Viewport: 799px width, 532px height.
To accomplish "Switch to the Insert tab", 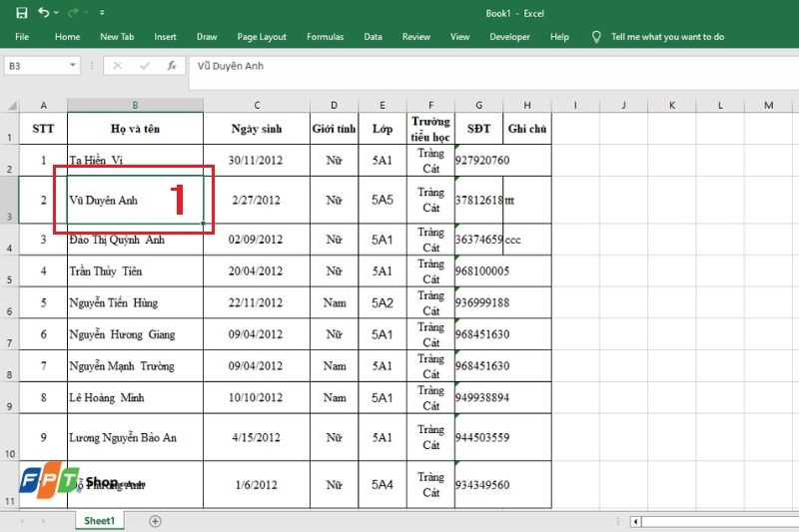I will 165,37.
